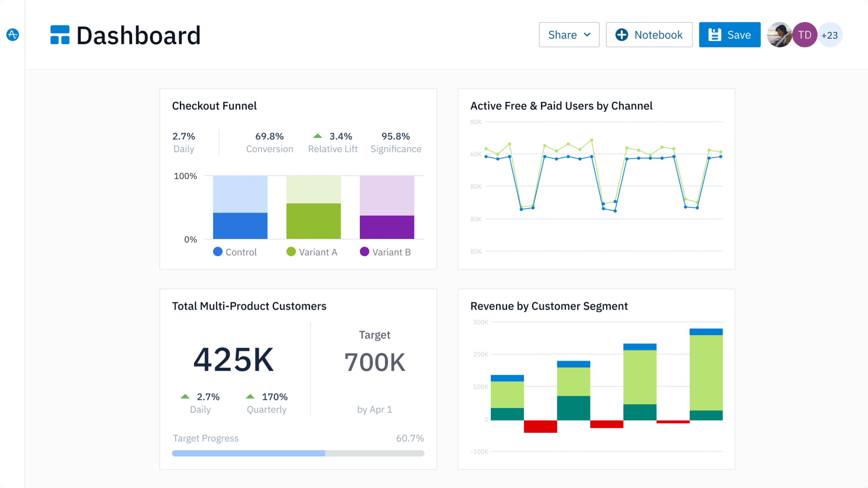Click the Amplitude logo in the top-left corner
The image size is (868, 488).
(x=13, y=35)
